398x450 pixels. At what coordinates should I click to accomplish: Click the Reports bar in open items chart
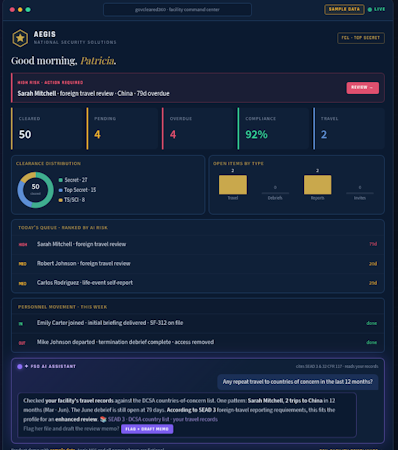click(317, 185)
